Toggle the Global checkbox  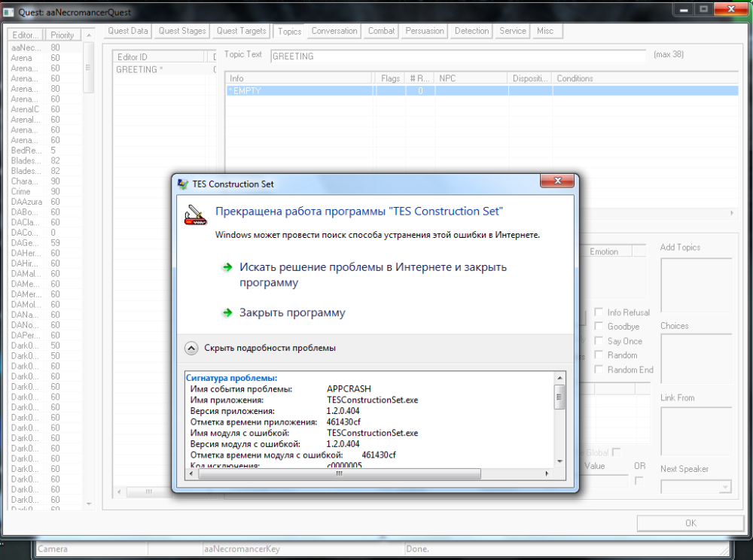(616, 452)
